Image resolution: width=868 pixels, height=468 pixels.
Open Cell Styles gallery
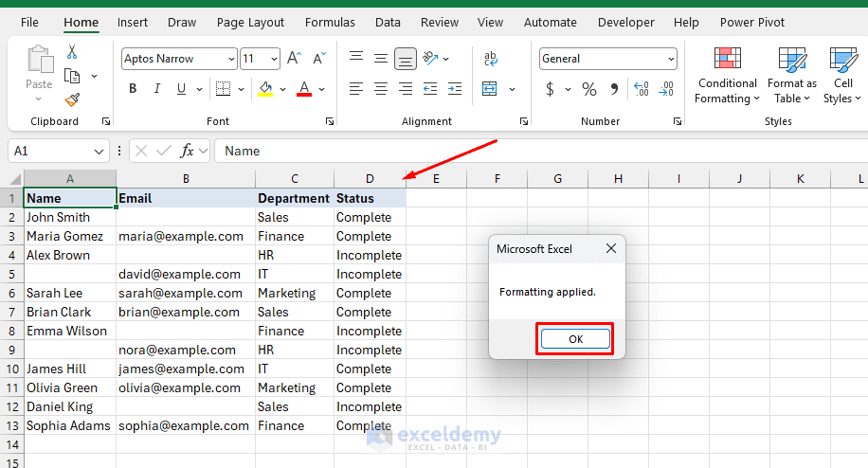(842, 76)
